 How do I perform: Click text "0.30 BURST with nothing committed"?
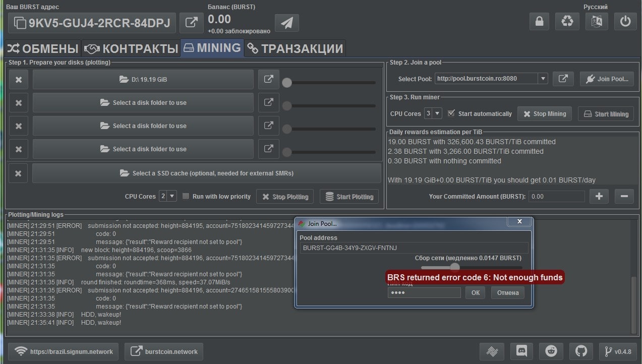(444, 161)
